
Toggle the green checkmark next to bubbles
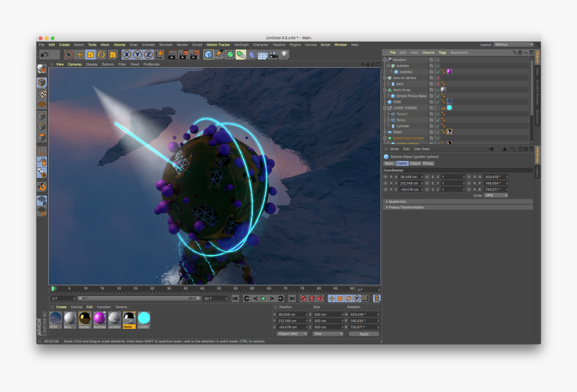pyautogui.click(x=437, y=66)
